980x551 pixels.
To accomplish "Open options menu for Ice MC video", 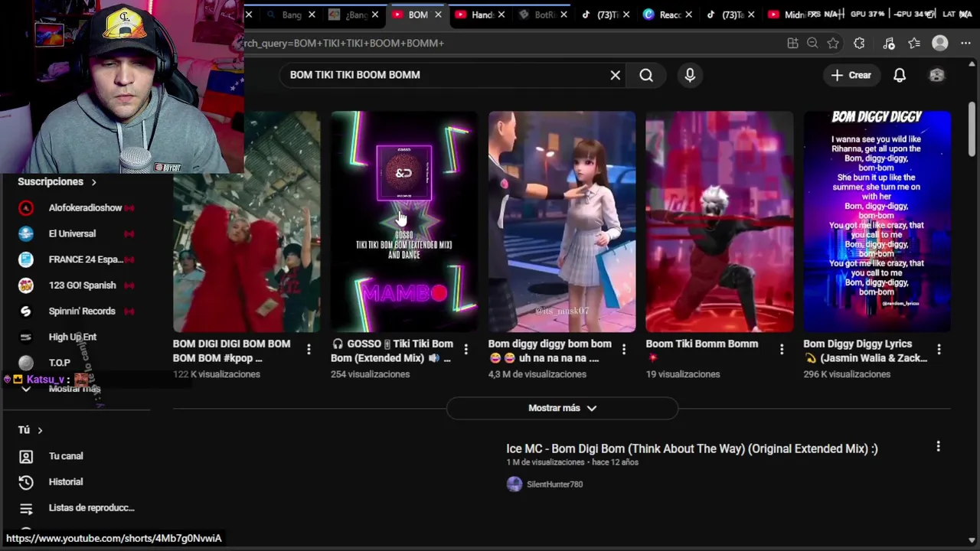I will click(x=938, y=446).
